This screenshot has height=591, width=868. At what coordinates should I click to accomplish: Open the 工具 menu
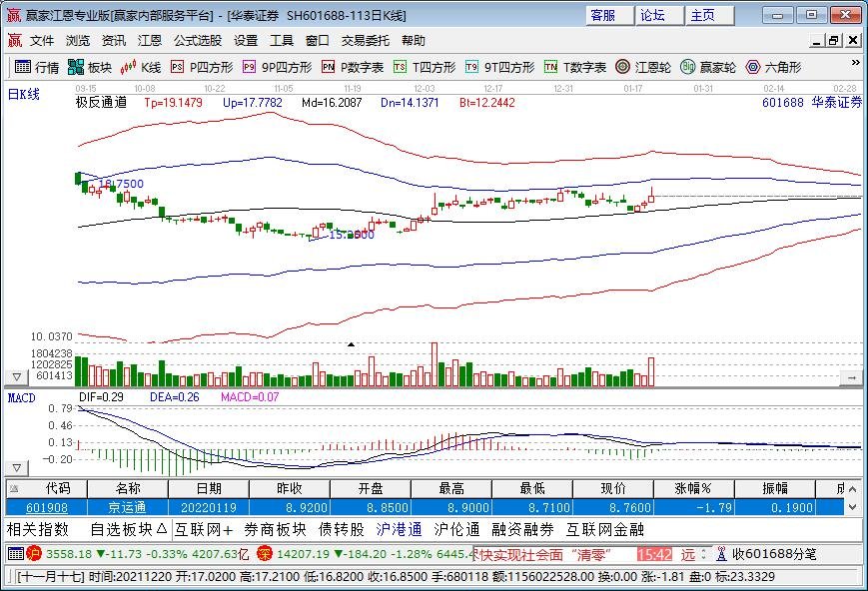tap(282, 40)
